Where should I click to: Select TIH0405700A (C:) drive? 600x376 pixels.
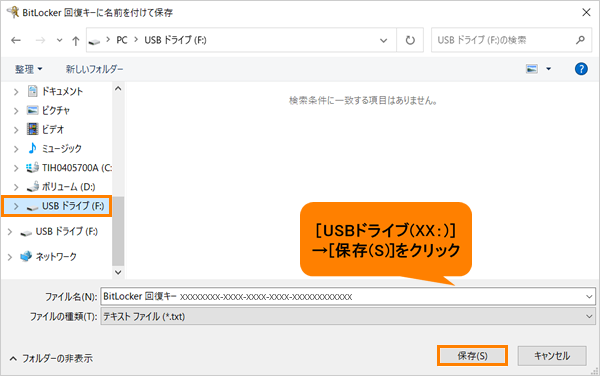pos(77,168)
